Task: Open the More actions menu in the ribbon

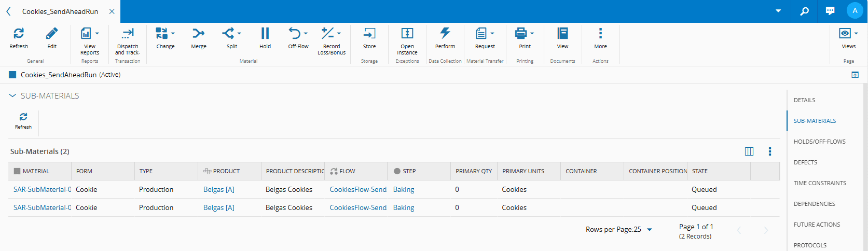Action: point(600,34)
